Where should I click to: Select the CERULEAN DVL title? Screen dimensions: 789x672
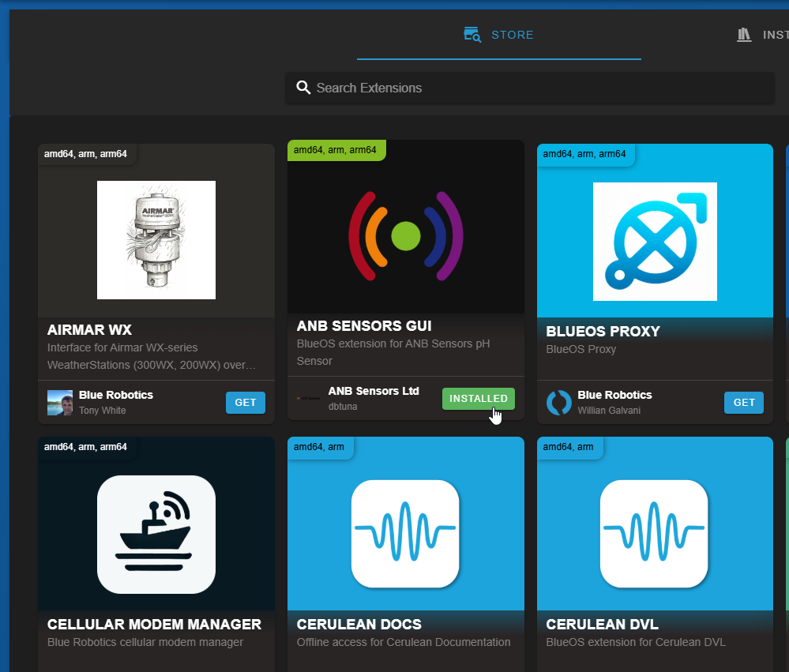[603, 624]
